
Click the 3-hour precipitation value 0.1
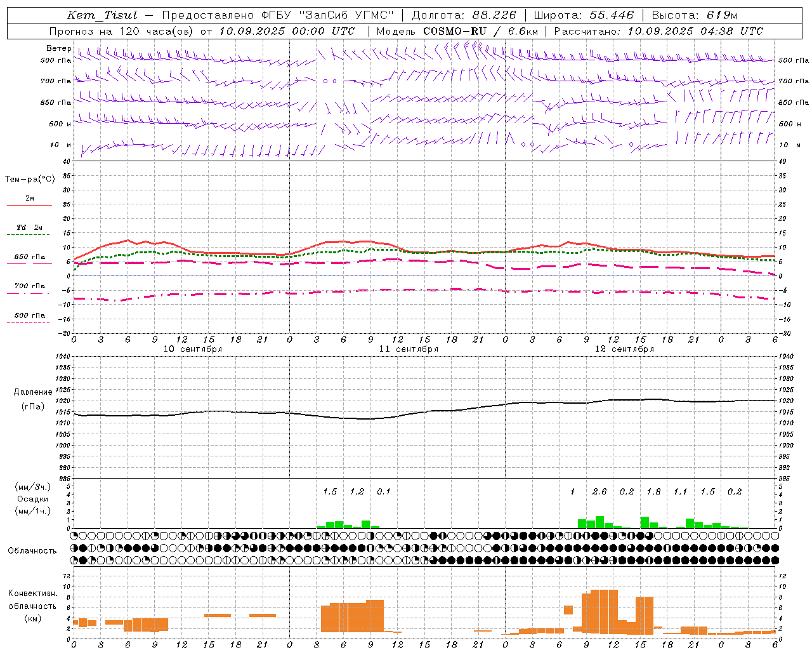coord(384,491)
